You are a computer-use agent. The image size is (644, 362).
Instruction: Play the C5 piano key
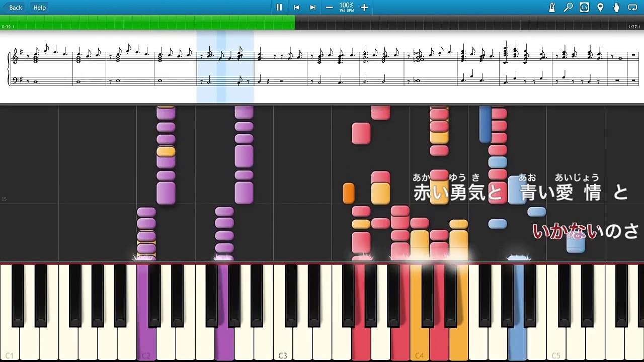[x=556, y=312]
